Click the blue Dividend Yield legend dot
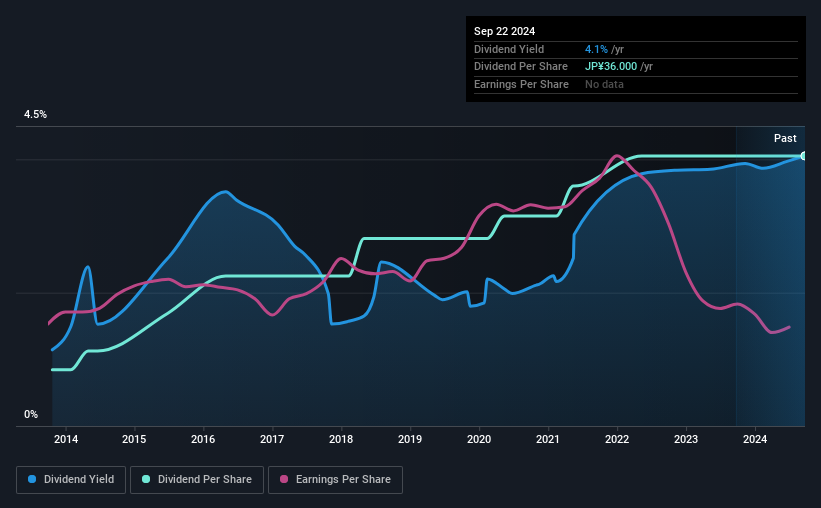 point(32,479)
